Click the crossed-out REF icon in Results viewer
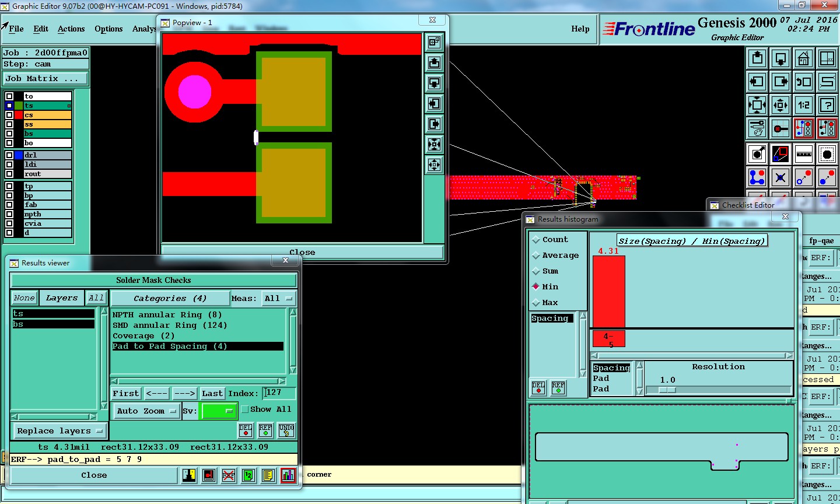840x504 pixels. (x=229, y=475)
